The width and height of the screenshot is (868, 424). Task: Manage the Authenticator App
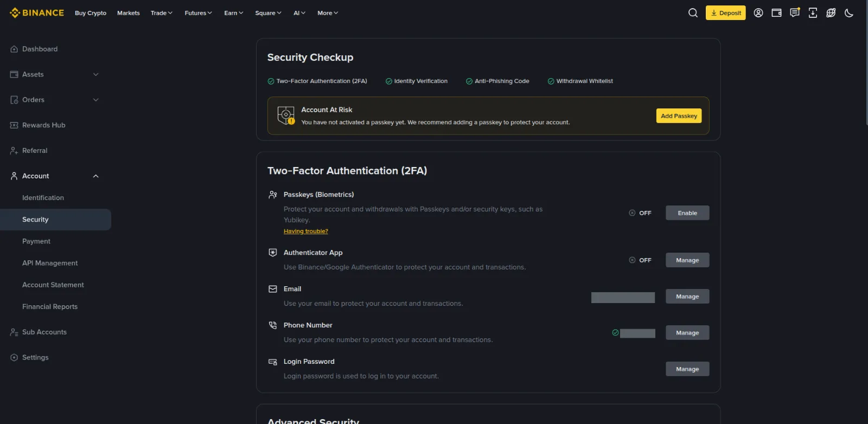pyautogui.click(x=687, y=260)
